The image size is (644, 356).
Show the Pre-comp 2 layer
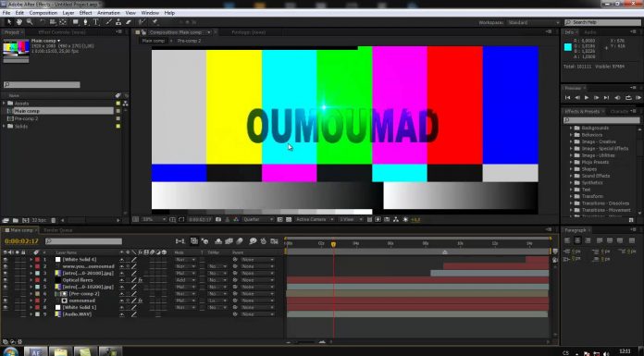click(5, 294)
